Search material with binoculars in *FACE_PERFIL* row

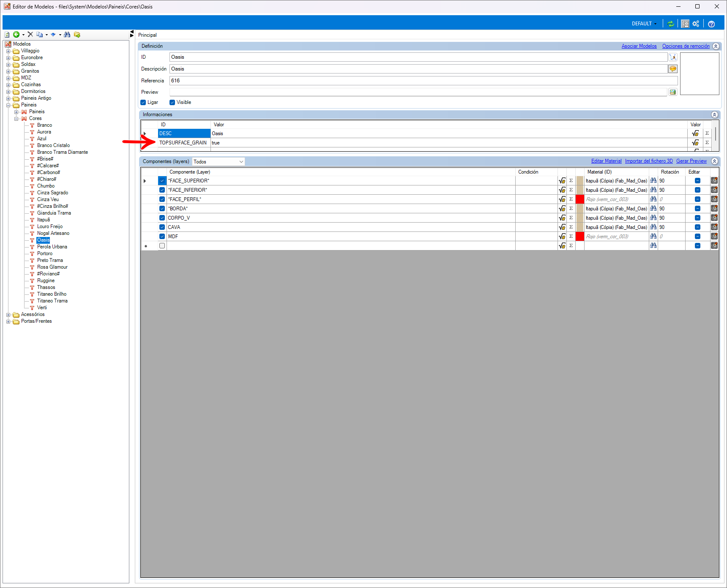tap(653, 199)
